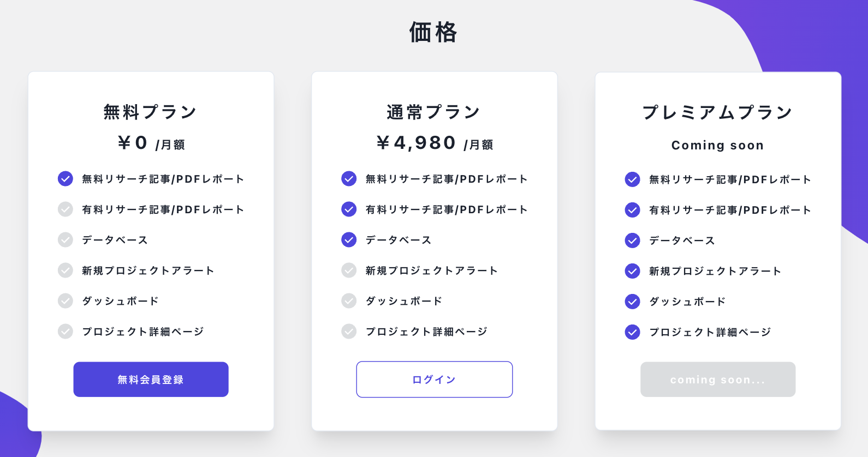The image size is (868, 457).
Task: Click the 無料会員登録 button
Action: click(x=151, y=380)
